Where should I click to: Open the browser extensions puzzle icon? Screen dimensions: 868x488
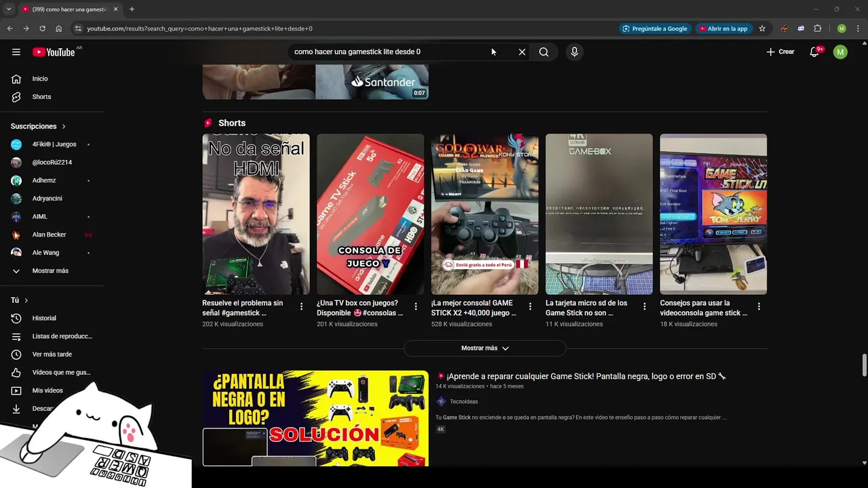click(x=817, y=28)
